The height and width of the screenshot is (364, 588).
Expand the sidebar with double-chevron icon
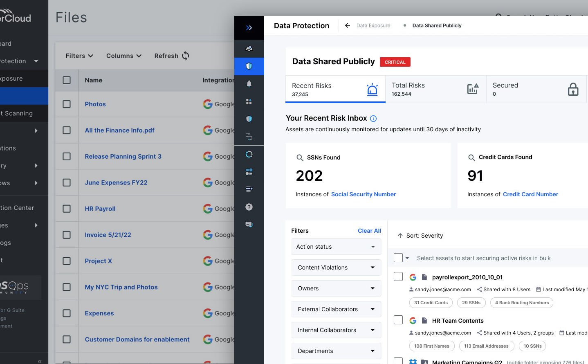249,28
